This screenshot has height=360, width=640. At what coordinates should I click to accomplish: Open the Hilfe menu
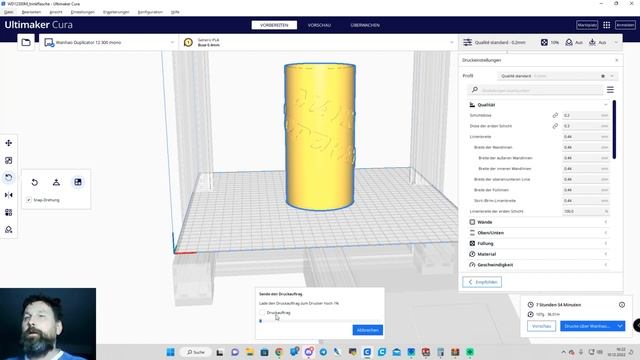pos(175,12)
